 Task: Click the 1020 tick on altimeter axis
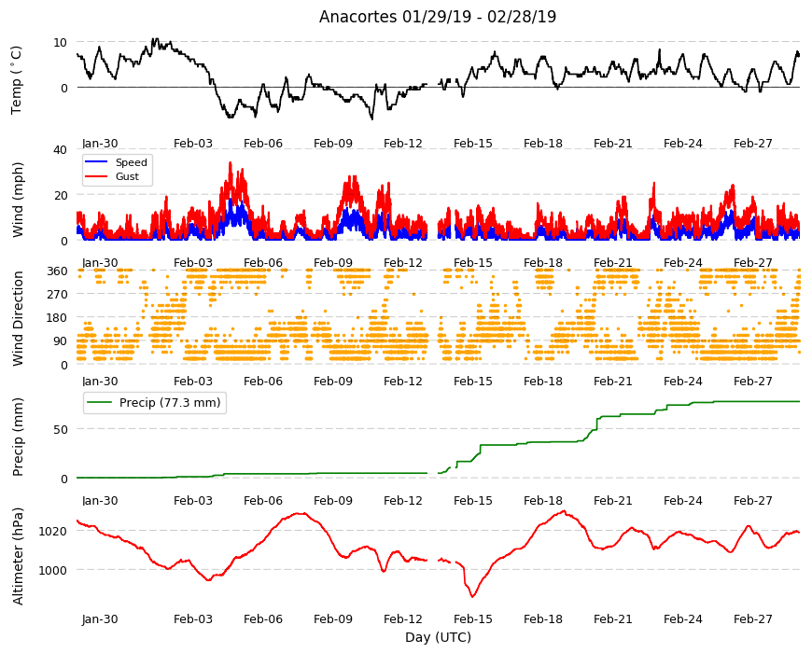pyautogui.click(x=53, y=532)
